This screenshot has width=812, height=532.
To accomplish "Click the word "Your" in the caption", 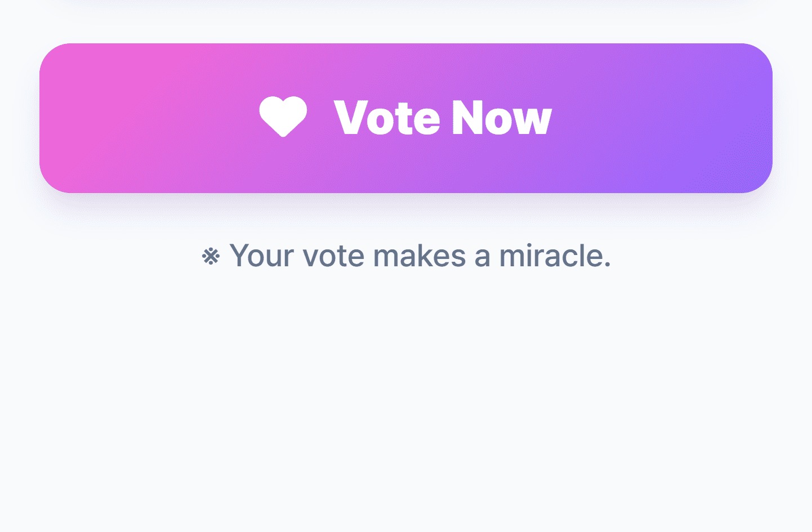I will tap(261, 256).
